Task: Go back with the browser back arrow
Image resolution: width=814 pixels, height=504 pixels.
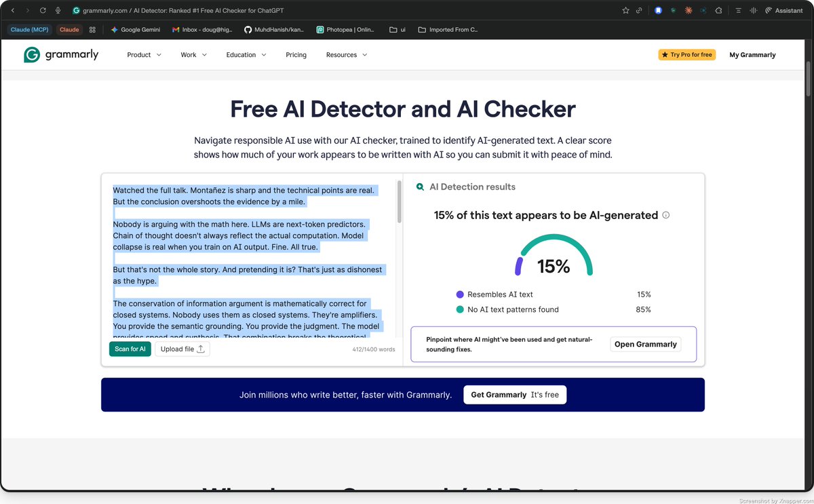Action: [13, 10]
